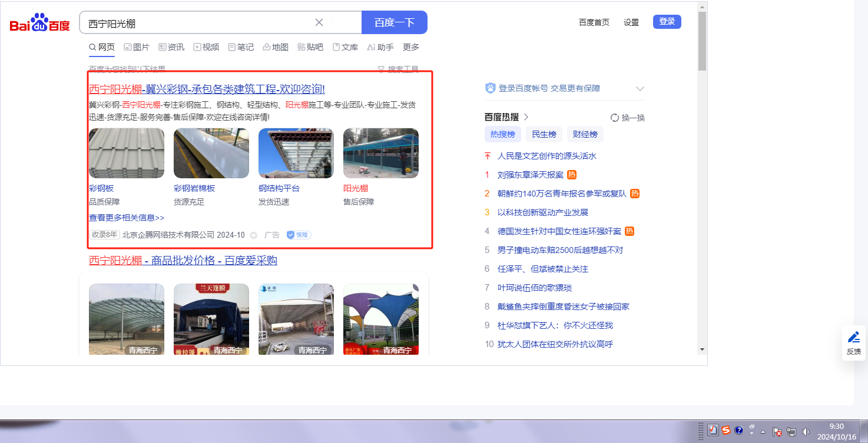Click the small circle icon next to 广告
868x443 pixels.
tap(254, 235)
